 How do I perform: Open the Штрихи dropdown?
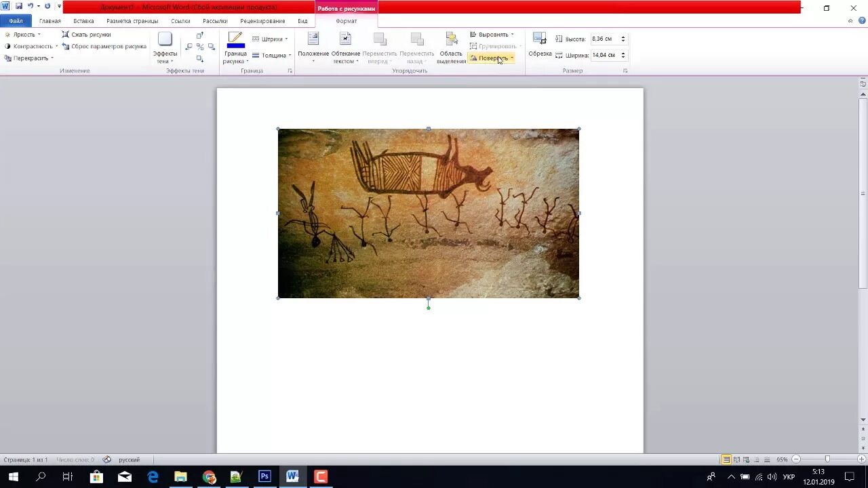pos(270,39)
